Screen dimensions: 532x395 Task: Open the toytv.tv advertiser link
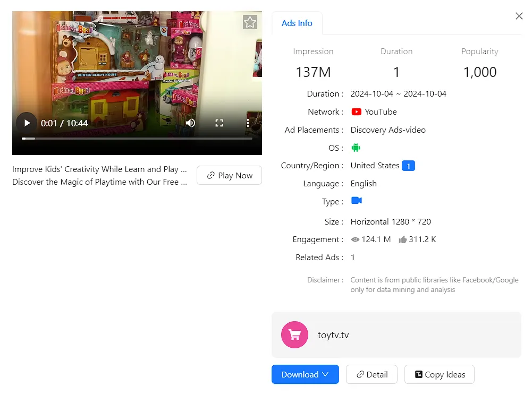coord(333,335)
